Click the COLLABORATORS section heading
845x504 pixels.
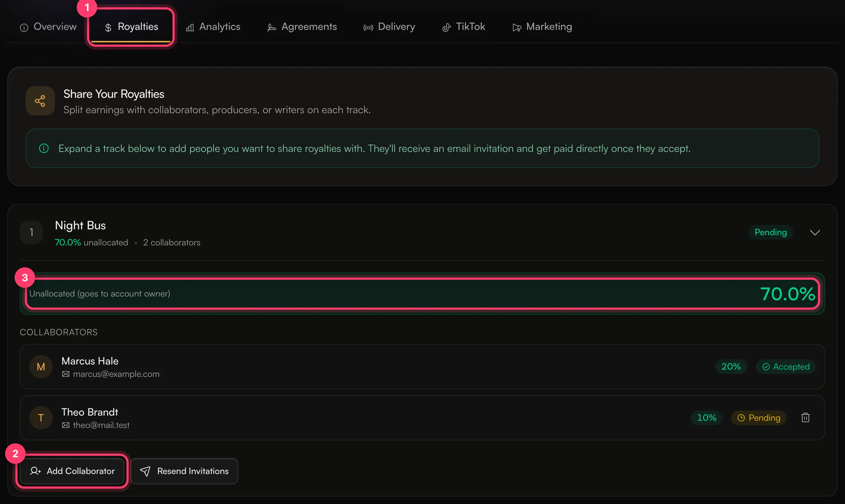pyautogui.click(x=58, y=332)
